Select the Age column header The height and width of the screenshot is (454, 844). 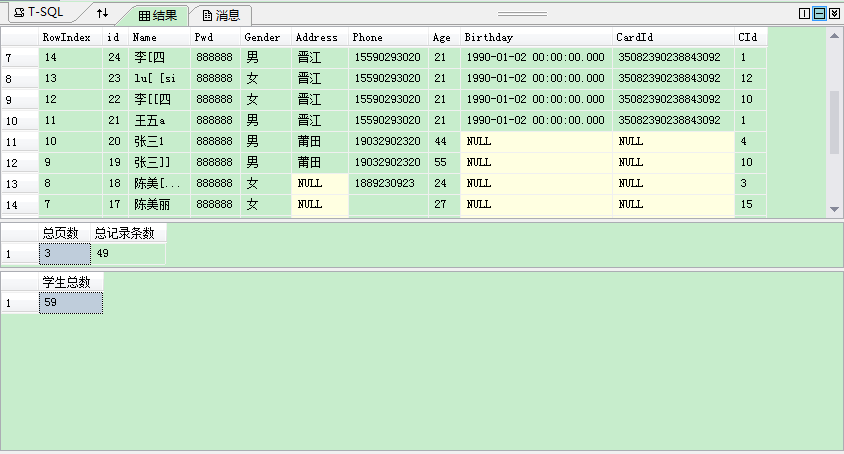pos(445,37)
